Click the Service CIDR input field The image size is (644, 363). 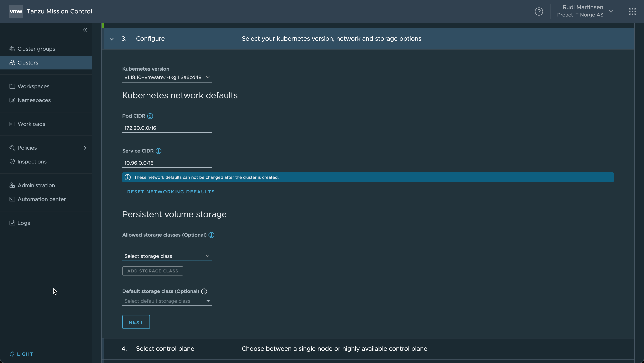(167, 163)
